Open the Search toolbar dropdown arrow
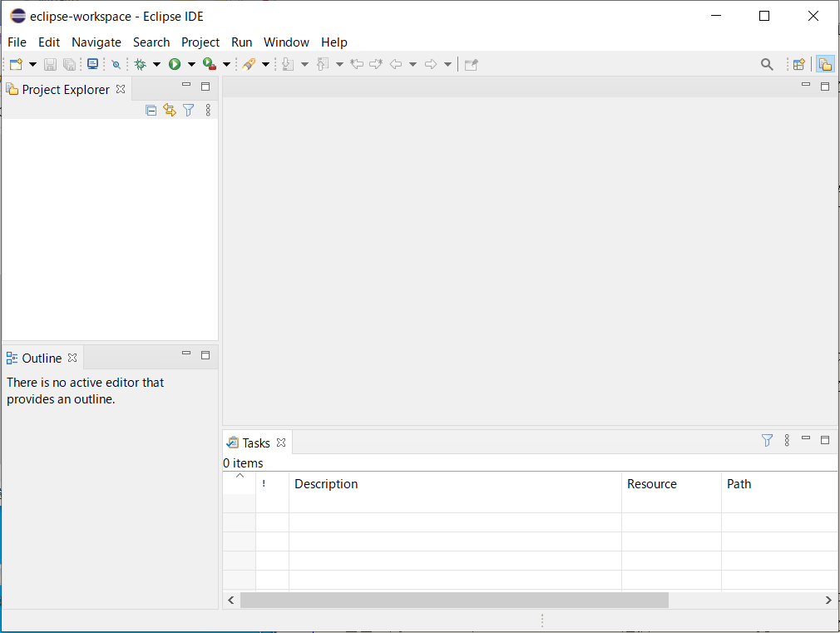The width and height of the screenshot is (840, 633). click(265, 64)
